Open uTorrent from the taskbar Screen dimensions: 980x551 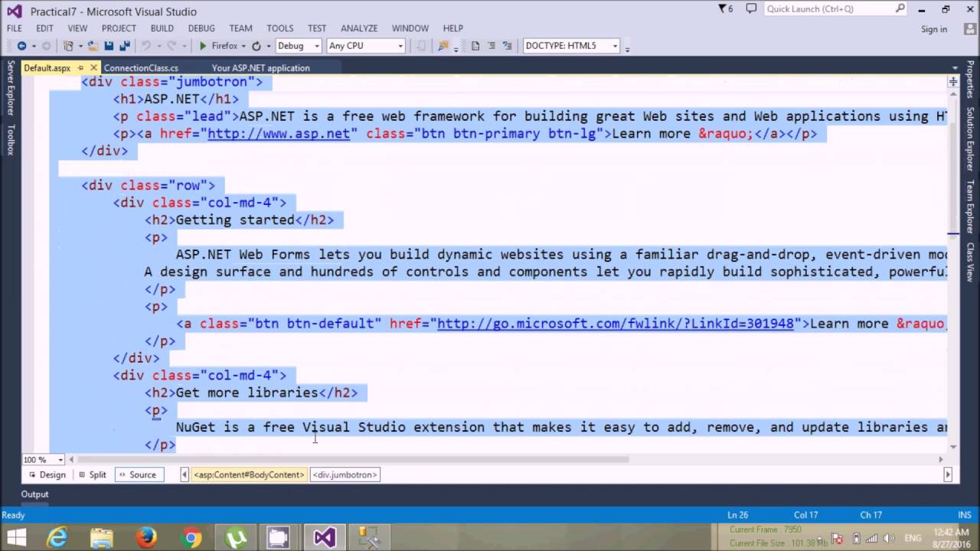pyautogui.click(x=236, y=538)
